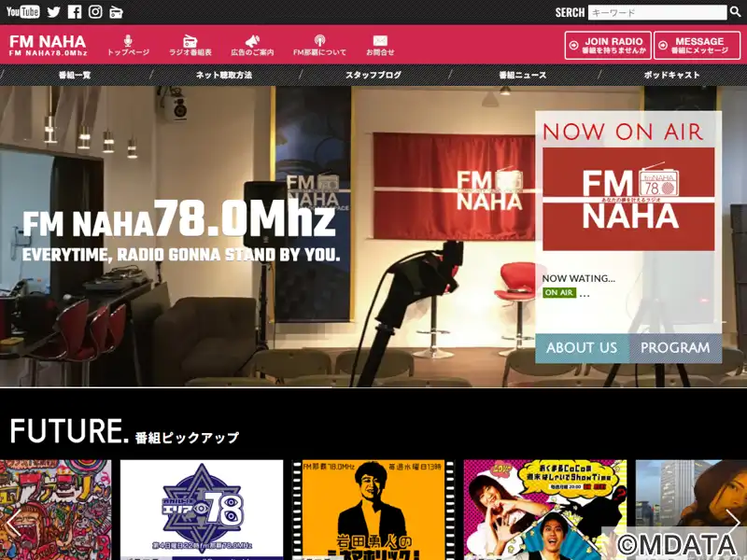Open the YouTube channel icon

tap(22, 11)
